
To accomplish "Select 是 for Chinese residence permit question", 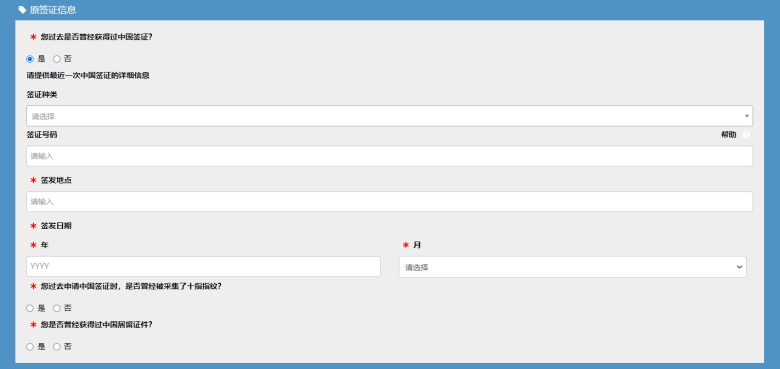I will [x=30, y=347].
